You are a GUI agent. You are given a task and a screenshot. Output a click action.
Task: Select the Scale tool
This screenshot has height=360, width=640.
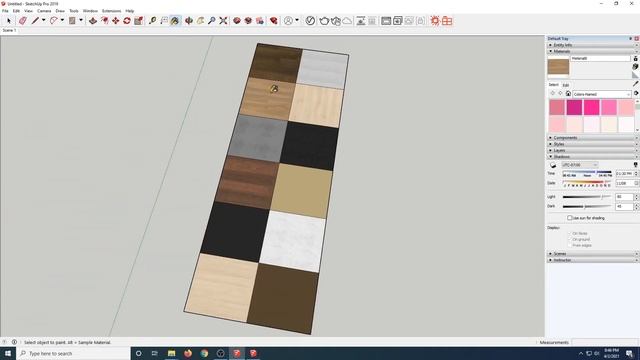point(138,20)
